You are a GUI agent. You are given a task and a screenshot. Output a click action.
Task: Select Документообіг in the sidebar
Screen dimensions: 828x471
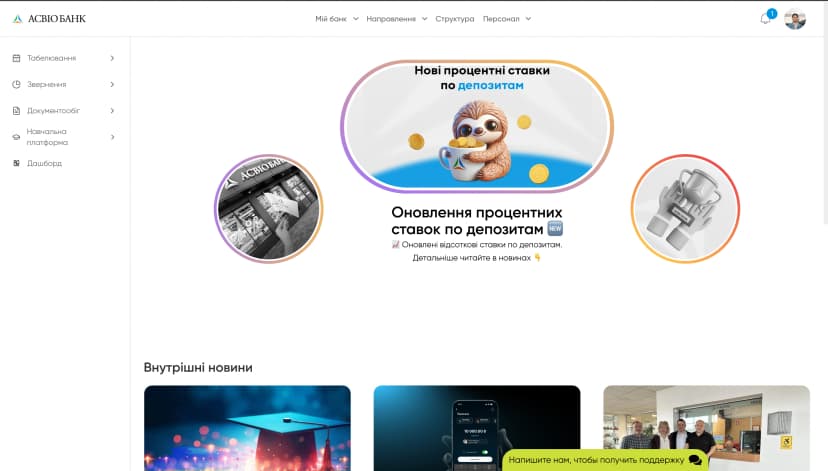[x=53, y=111]
